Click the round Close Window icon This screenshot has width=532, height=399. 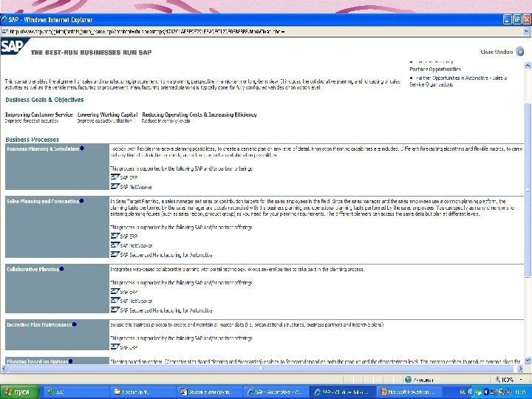click(519, 52)
